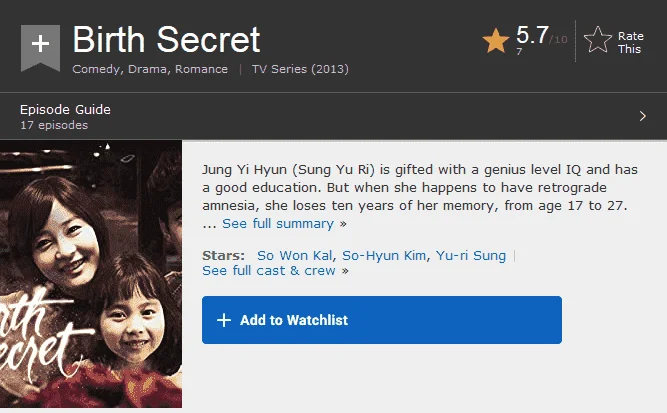Click the Rate This text
The width and height of the screenshot is (667, 413).
click(630, 42)
